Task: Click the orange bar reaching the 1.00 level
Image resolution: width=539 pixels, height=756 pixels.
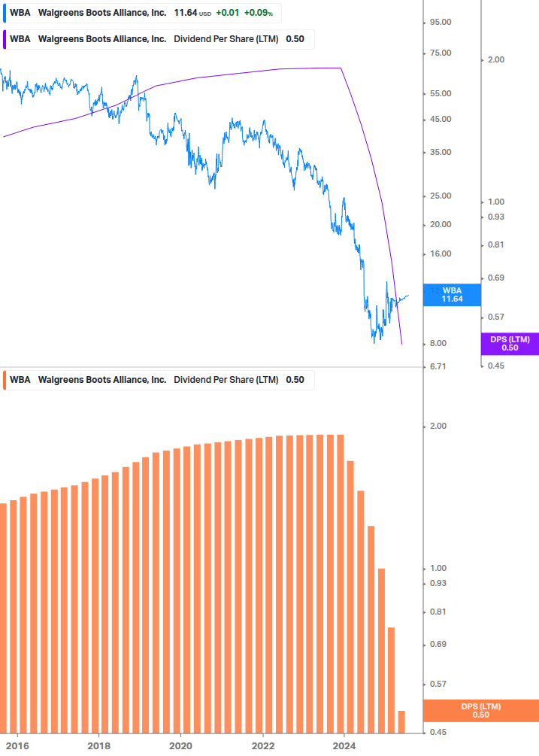Action: click(381, 651)
